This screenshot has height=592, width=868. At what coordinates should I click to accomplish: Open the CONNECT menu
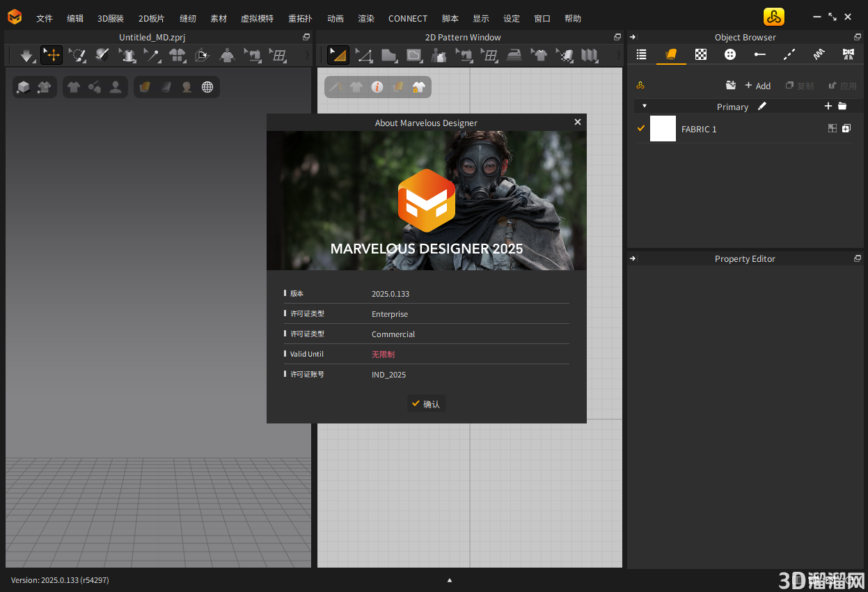(408, 19)
